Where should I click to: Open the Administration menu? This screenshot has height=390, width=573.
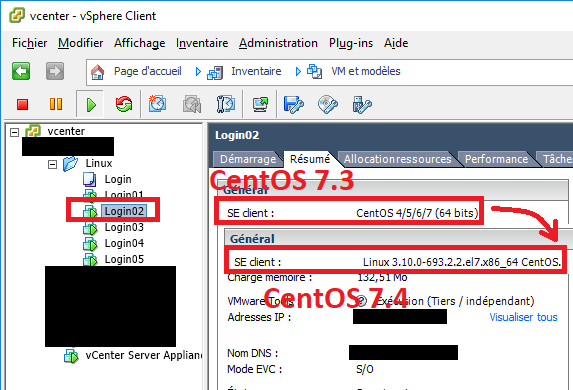(278, 43)
